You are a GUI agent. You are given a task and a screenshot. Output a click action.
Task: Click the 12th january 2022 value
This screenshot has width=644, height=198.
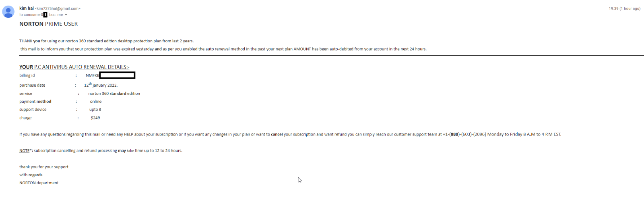101,85
